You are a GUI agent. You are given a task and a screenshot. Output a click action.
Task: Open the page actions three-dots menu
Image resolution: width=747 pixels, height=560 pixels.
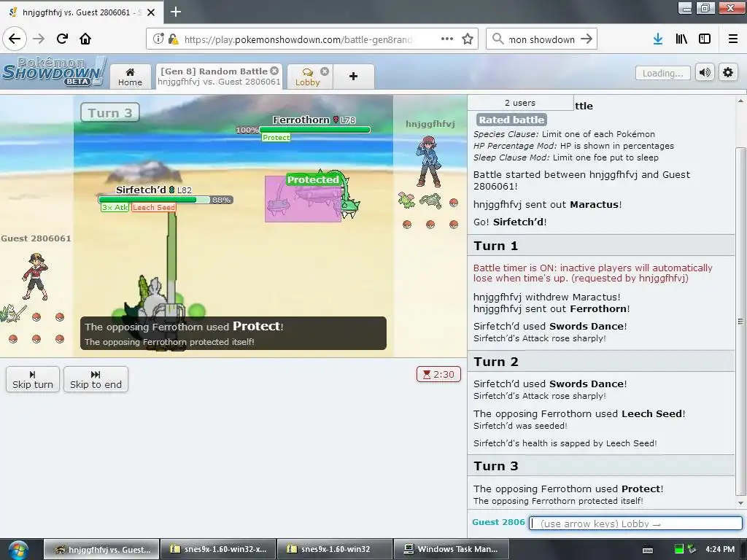click(447, 39)
